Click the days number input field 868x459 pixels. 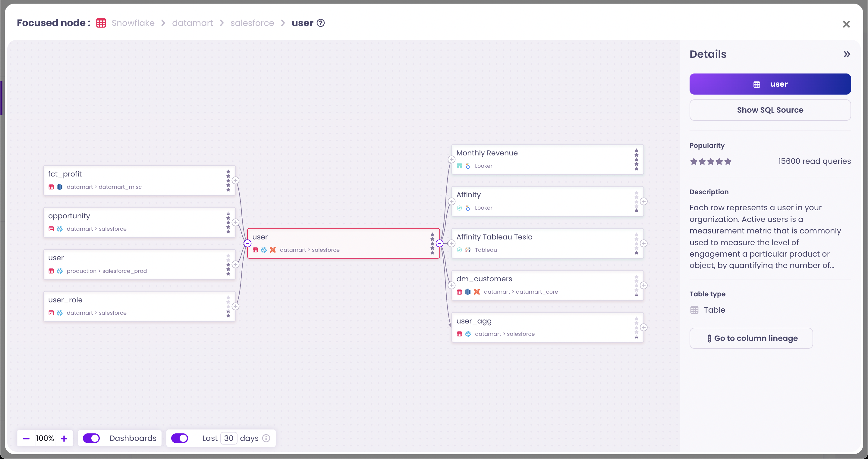[x=229, y=438]
